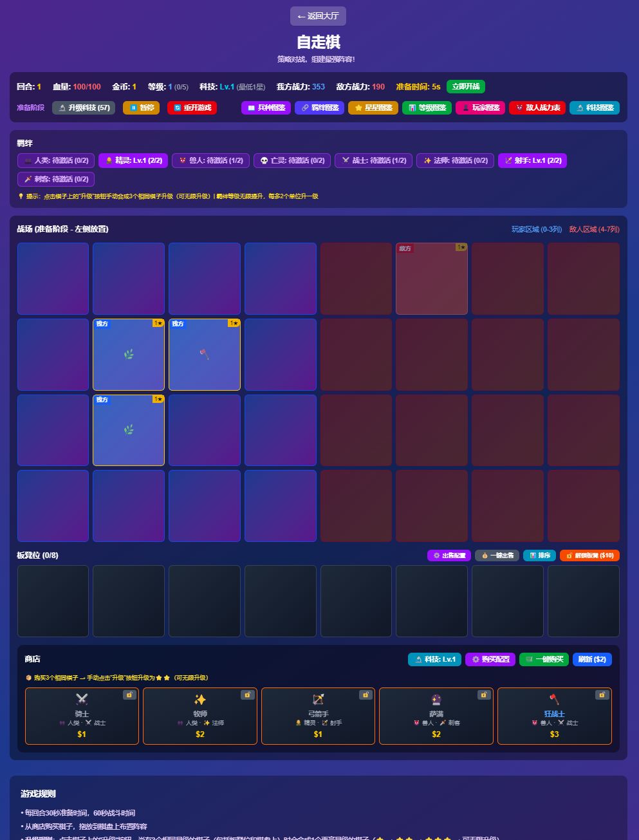Open the 羁绊图鉴 synergy codex
This screenshot has width=639, height=840.
[x=320, y=107]
